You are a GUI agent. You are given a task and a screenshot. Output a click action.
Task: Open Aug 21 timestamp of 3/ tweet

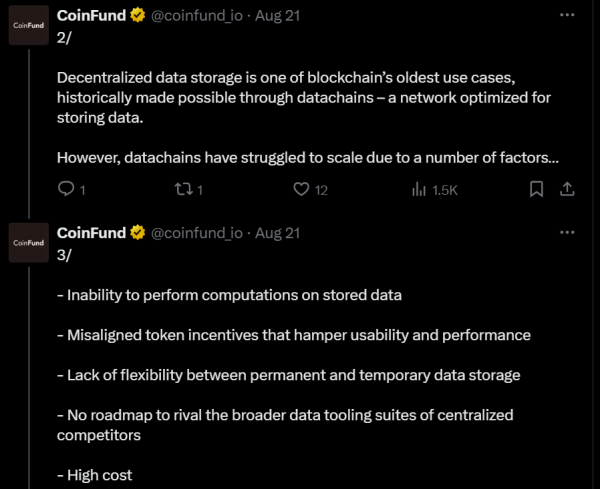click(278, 233)
